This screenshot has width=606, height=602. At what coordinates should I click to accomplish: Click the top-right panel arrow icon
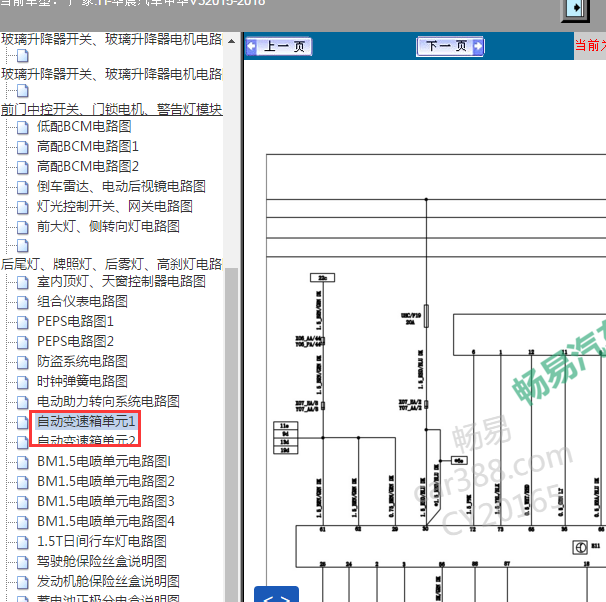tap(575, 9)
